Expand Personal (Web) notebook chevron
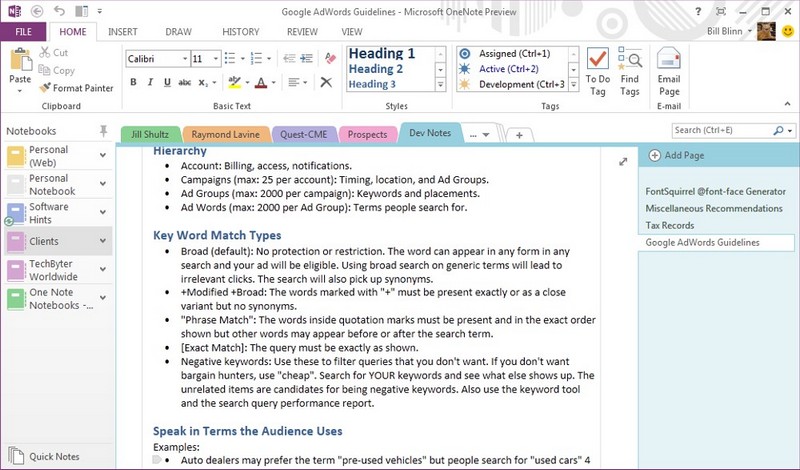Viewport: 800px width, 470px height. 103,155
